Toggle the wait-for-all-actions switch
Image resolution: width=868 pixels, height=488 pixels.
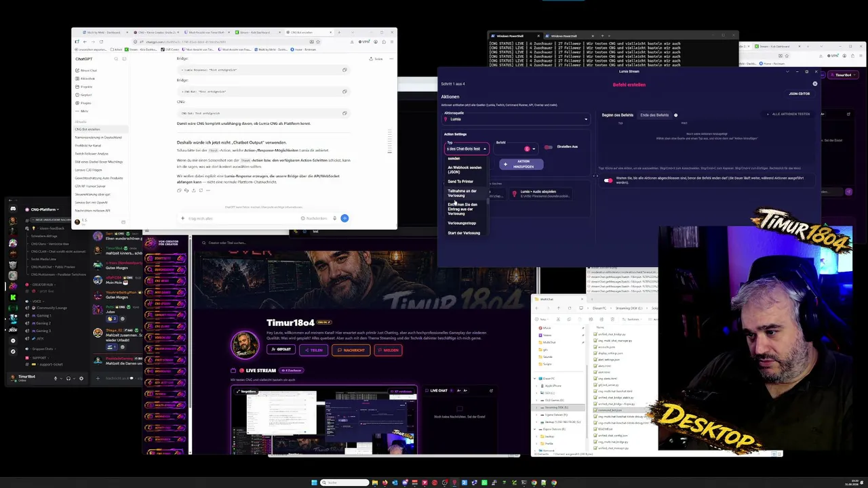tap(608, 180)
